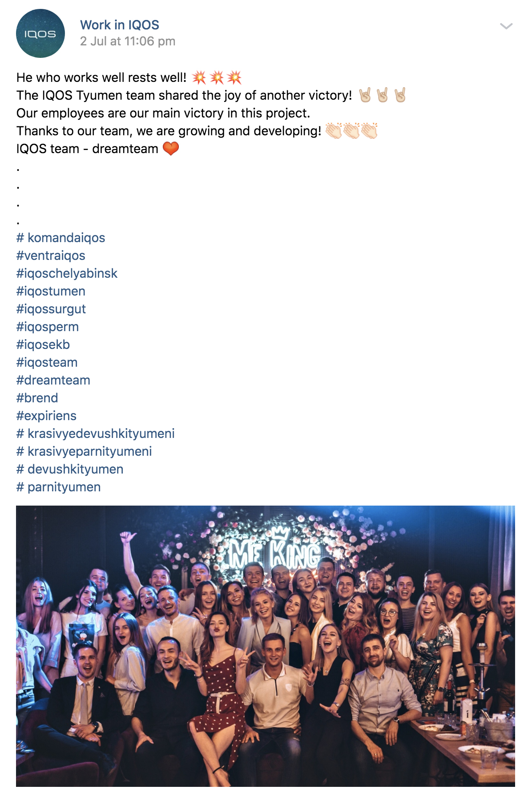532x802 pixels.
Task: Open the parnityumen hashtag
Action: [59, 487]
